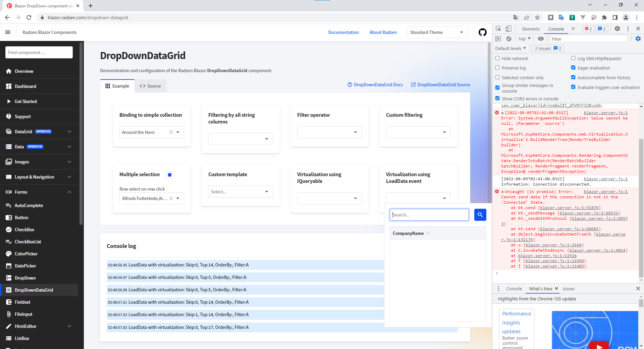Select the inspect element tool in DevTools
Viewport: 644px width, 349px height.
498,29
